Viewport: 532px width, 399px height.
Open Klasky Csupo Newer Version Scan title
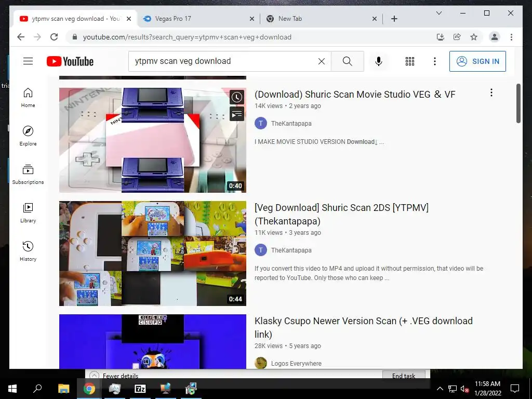(363, 327)
